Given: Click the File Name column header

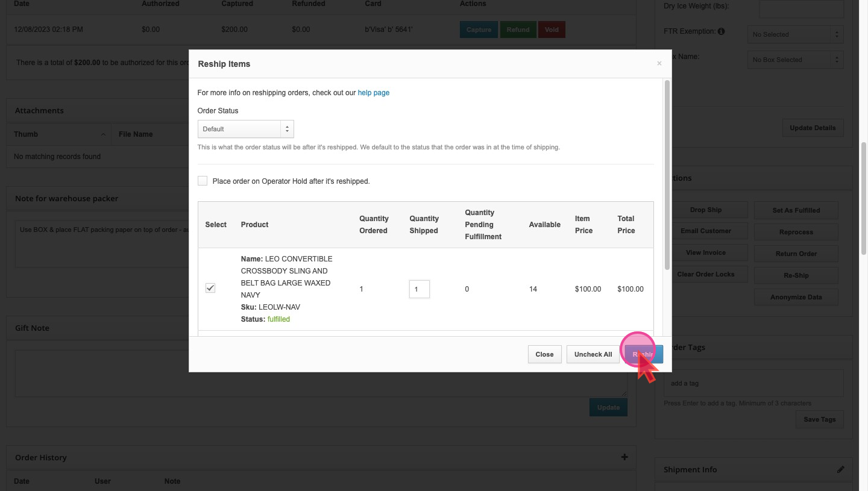Looking at the screenshot, I should click(x=136, y=134).
